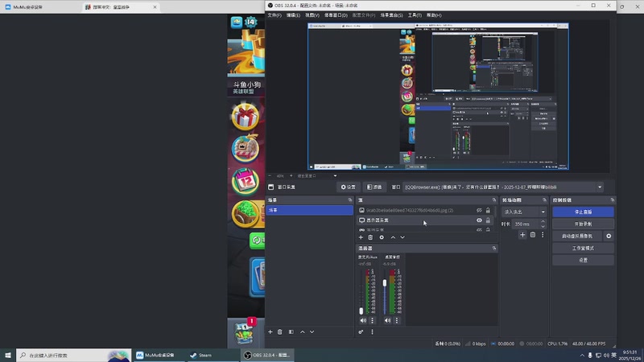The image size is (644, 362).
Task: Pop out the scene transitions dock
Action: click(x=545, y=200)
